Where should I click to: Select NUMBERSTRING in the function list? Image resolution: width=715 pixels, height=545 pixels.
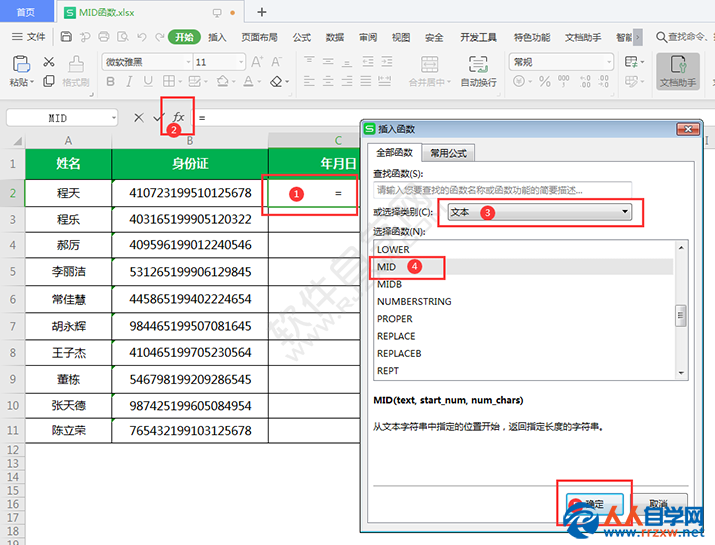(523, 301)
